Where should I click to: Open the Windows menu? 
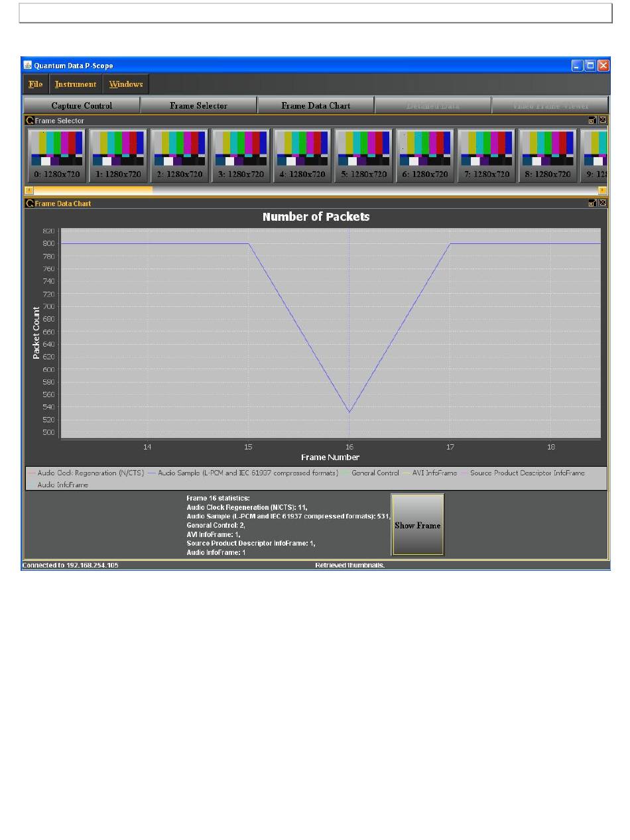(x=126, y=84)
